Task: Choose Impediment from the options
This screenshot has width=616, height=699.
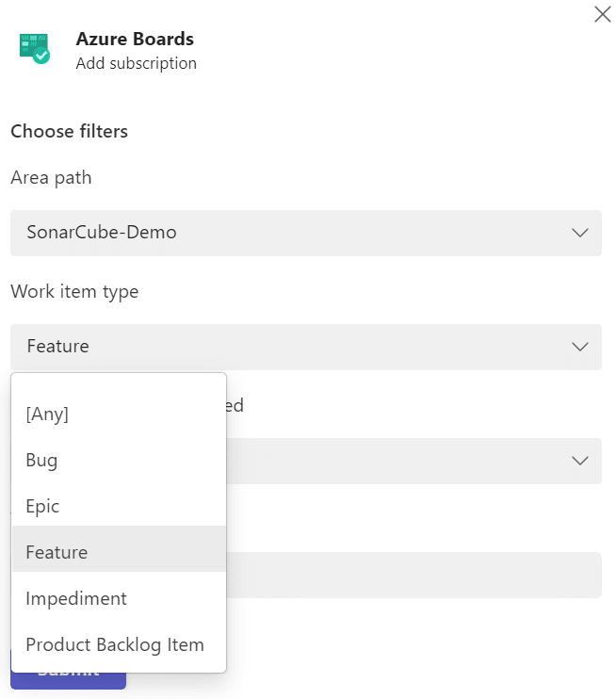Action: (119, 598)
